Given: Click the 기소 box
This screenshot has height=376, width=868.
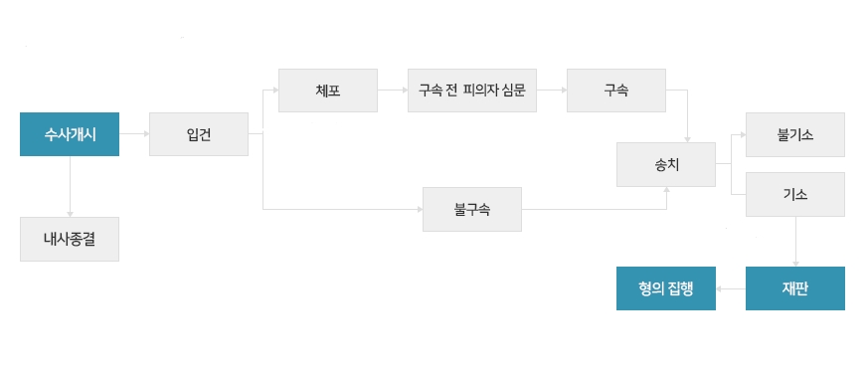Looking at the screenshot, I should [795, 194].
